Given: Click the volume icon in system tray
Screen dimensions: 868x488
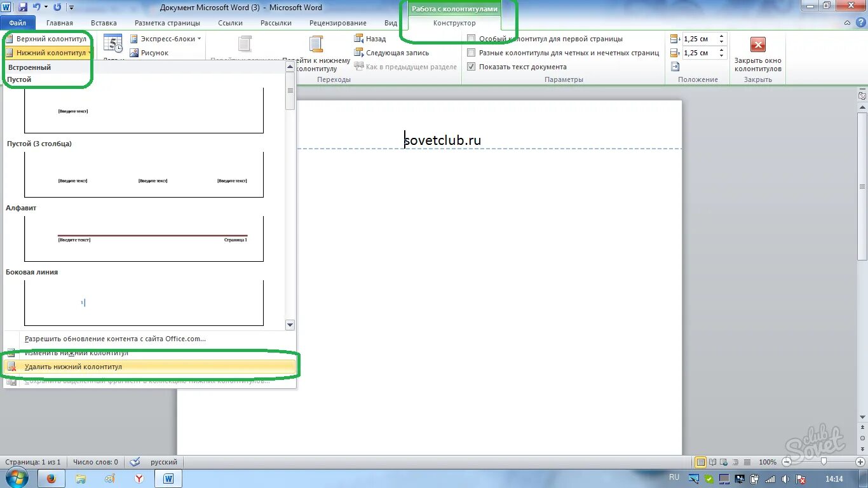Looking at the screenshot, I should point(786,478).
